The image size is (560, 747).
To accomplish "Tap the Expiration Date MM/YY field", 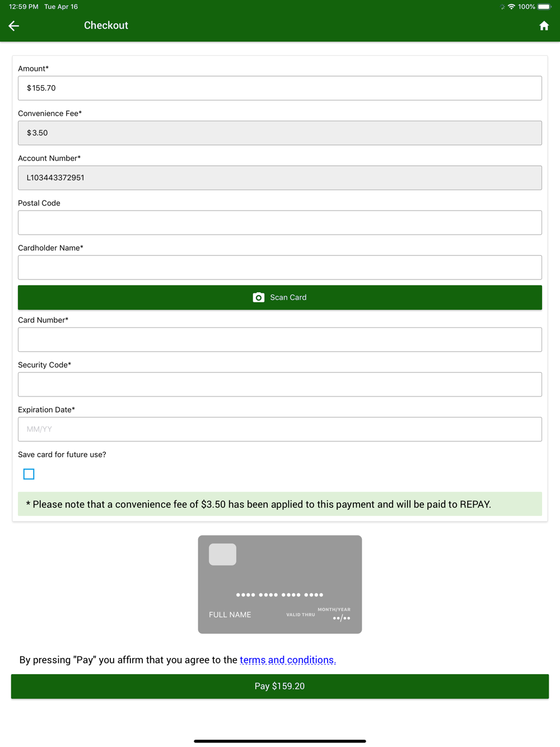I will (280, 429).
